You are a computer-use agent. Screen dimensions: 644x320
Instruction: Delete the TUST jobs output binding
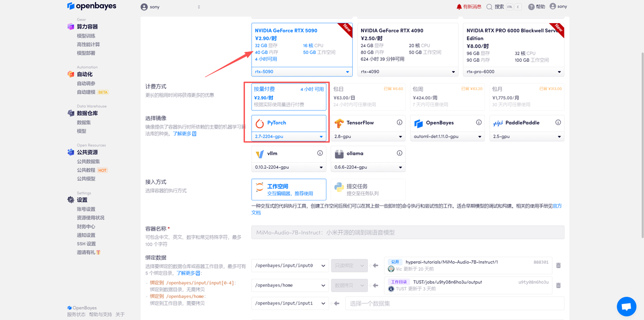click(x=558, y=285)
